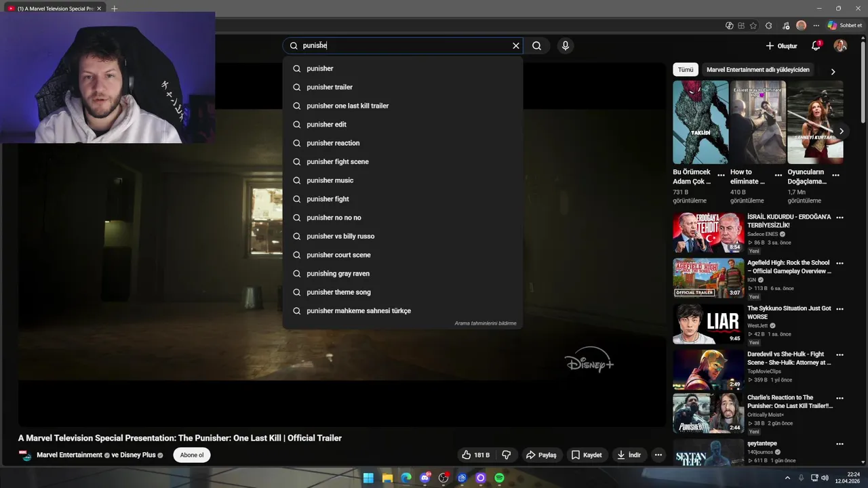The height and width of the screenshot is (488, 868).
Task: Pick suggestion 'punisher reaction'
Action: point(403,143)
